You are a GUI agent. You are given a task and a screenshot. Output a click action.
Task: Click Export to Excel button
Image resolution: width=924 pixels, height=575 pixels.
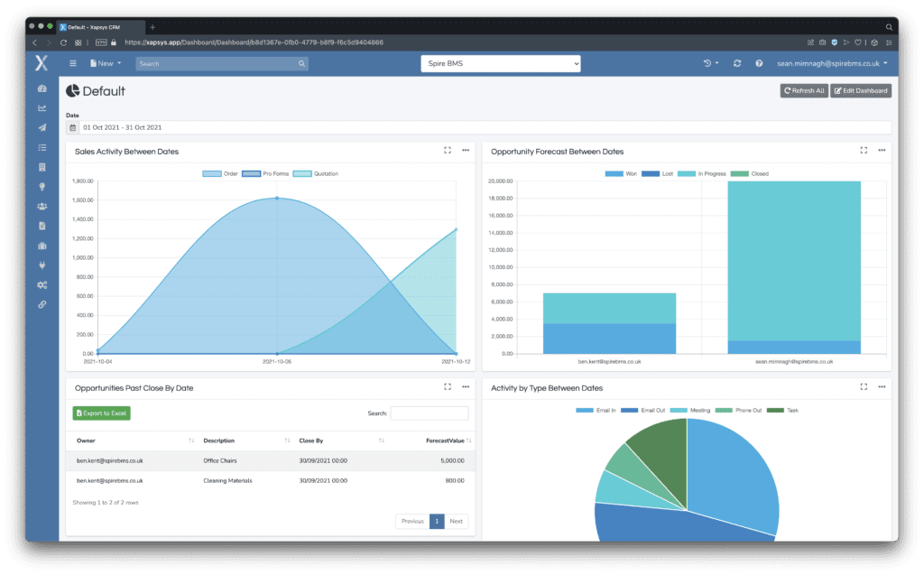(101, 413)
